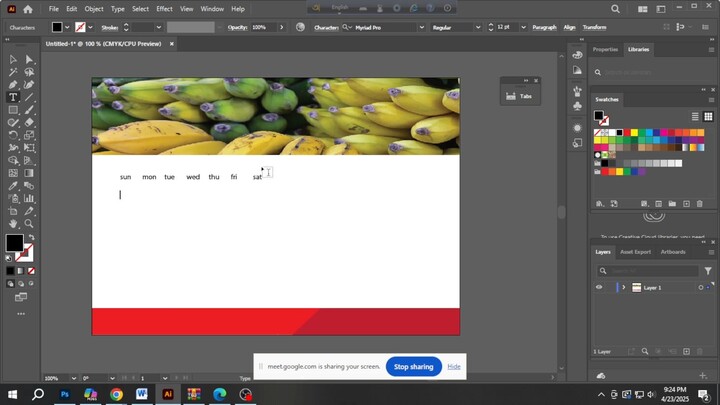Switch the Swatches panel to thumbnail view
The image size is (720, 405).
[x=710, y=117]
